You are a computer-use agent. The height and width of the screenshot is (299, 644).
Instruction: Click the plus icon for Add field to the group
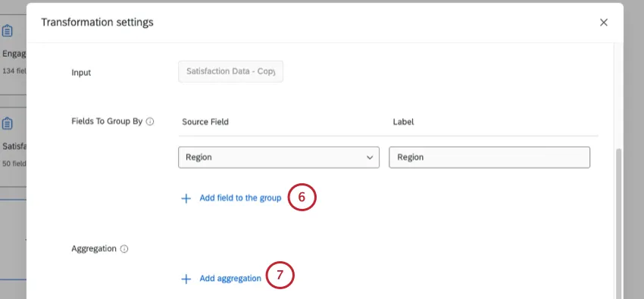point(186,198)
